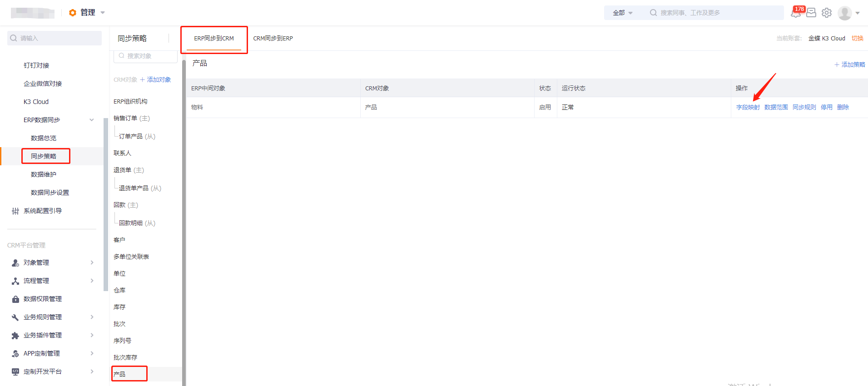This screenshot has width=868, height=386.
Task: Click the 数据范围 link
Action: coord(776,107)
